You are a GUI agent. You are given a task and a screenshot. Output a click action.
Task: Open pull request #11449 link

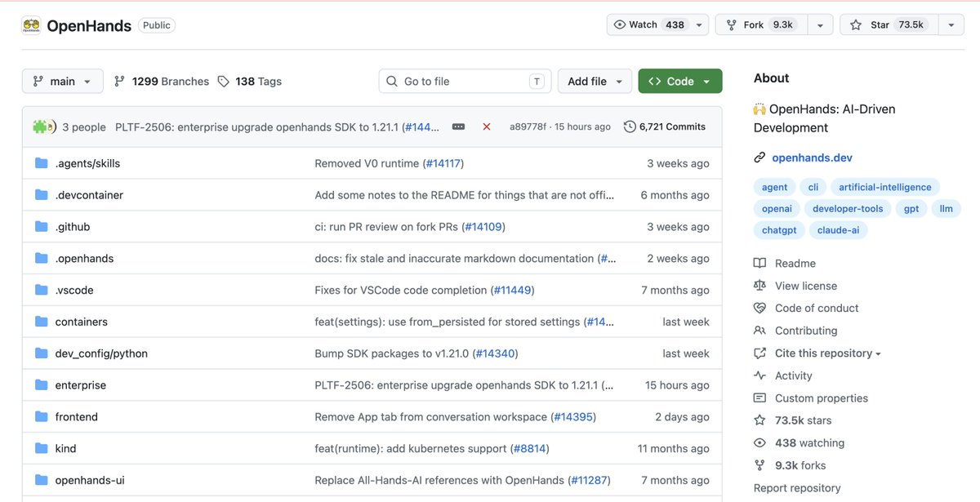pyautogui.click(x=513, y=290)
